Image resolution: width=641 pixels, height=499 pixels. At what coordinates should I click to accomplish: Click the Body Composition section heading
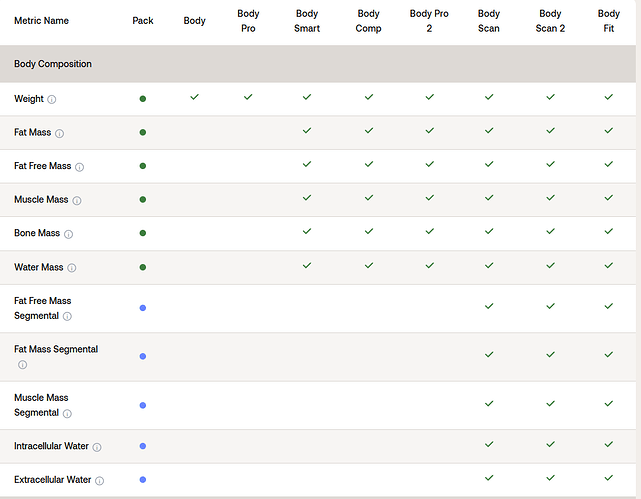53,64
